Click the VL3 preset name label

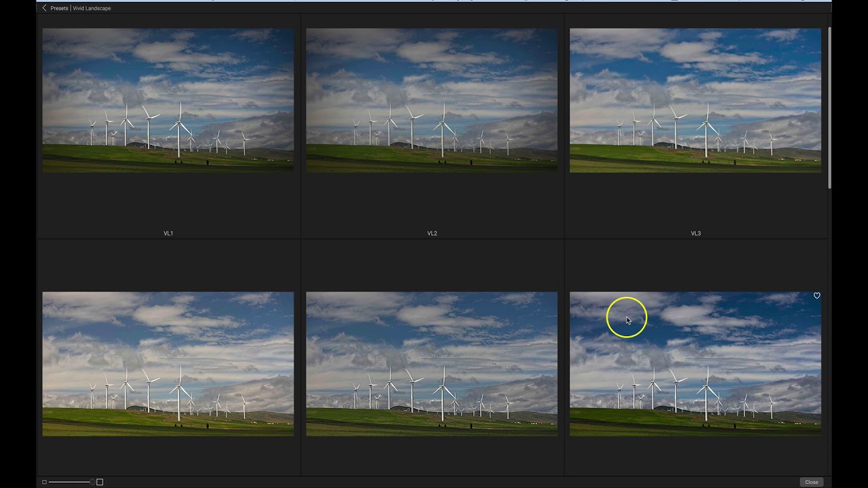695,233
